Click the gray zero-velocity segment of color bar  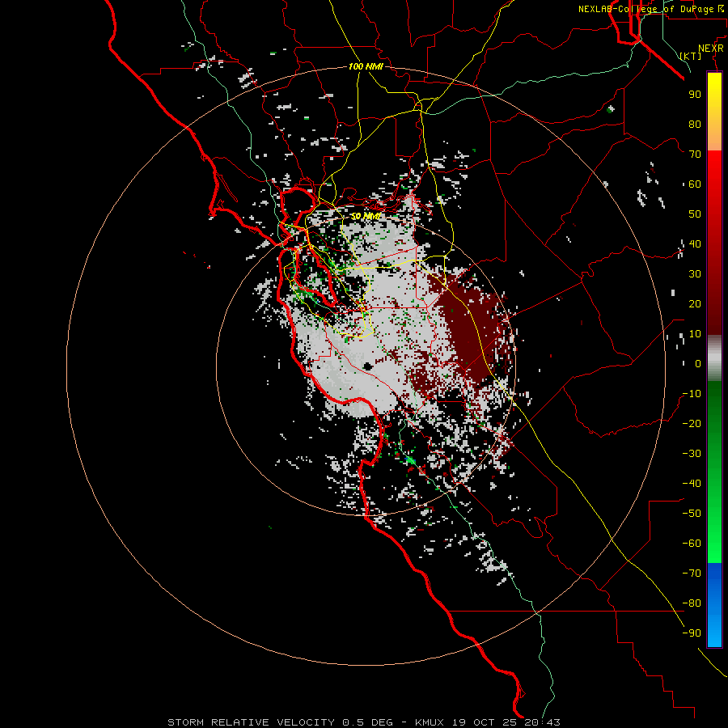(x=714, y=358)
